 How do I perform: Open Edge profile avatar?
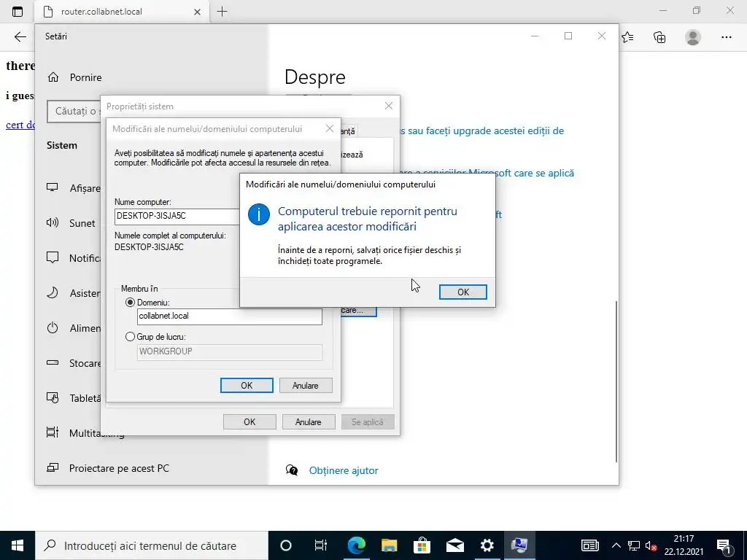(x=693, y=37)
